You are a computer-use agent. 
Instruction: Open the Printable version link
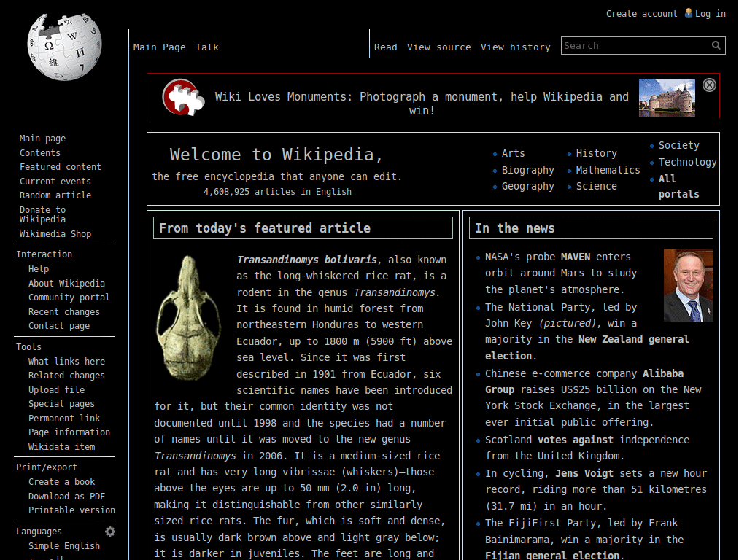tap(71, 510)
